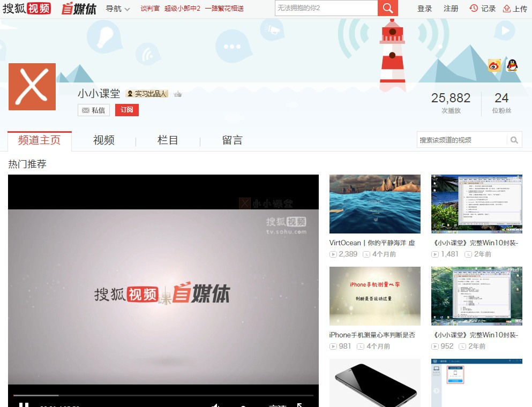Click the 2,389 play count icon
This screenshot has width=532, height=407.
[x=333, y=254]
